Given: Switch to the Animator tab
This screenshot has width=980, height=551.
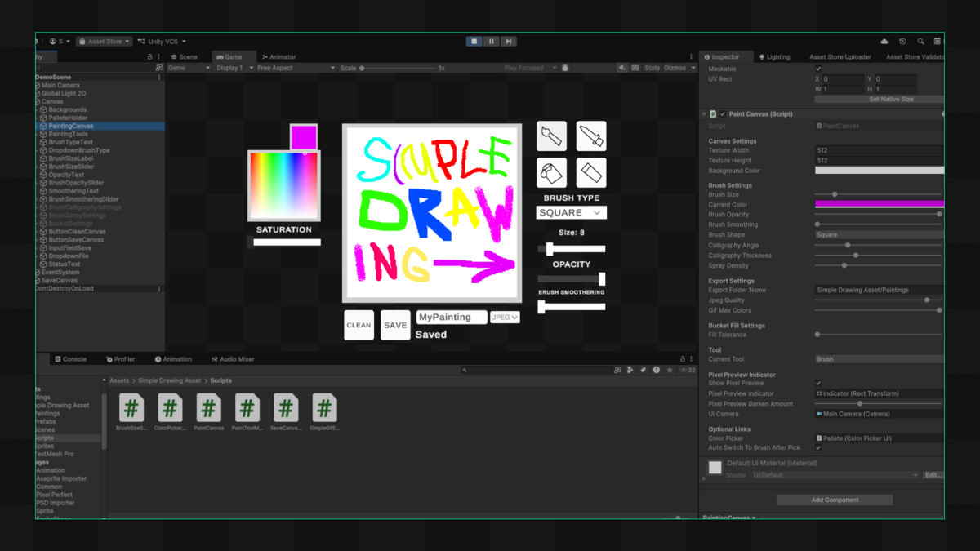Looking at the screenshot, I should 279,57.
